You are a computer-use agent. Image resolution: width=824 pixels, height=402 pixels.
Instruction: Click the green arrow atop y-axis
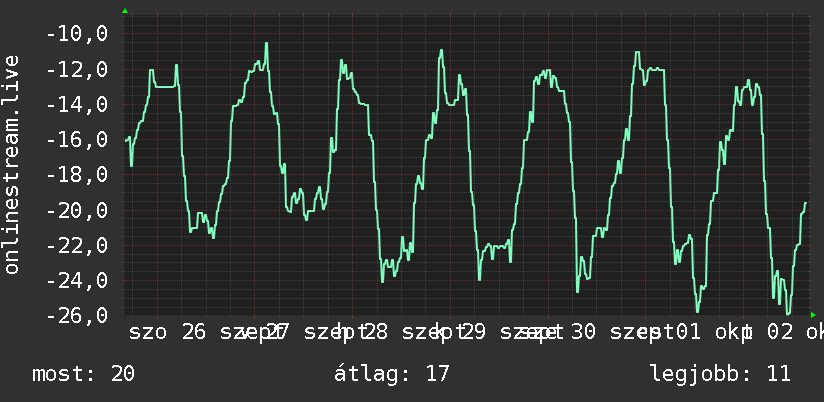tap(125, 11)
